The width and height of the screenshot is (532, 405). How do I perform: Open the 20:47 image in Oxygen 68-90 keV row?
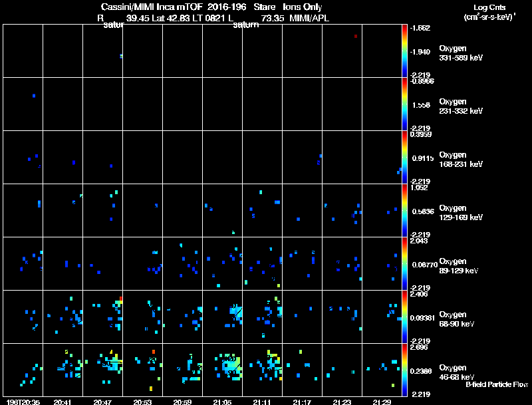coord(103,317)
